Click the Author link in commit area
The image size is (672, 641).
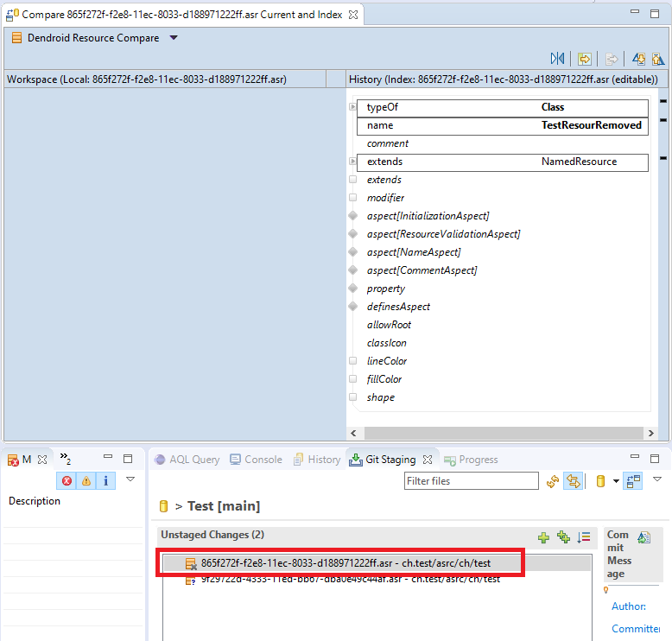[x=628, y=606]
